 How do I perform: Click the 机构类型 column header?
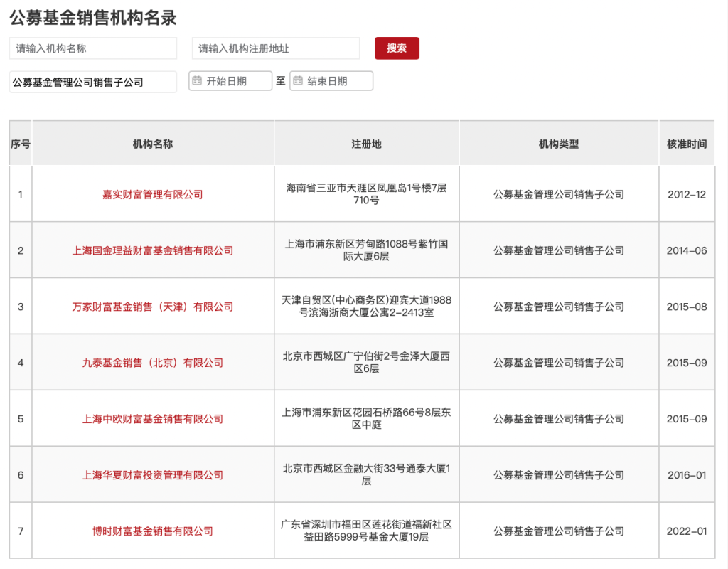point(559,144)
